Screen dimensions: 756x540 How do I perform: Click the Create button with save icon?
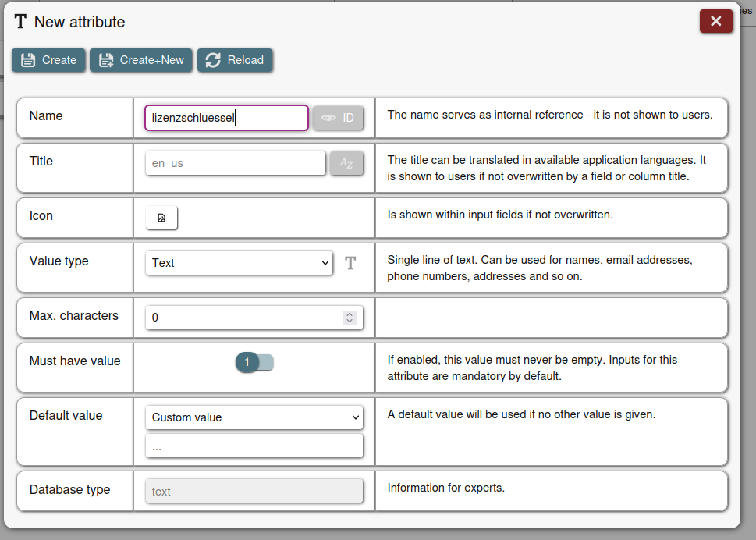point(48,60)
